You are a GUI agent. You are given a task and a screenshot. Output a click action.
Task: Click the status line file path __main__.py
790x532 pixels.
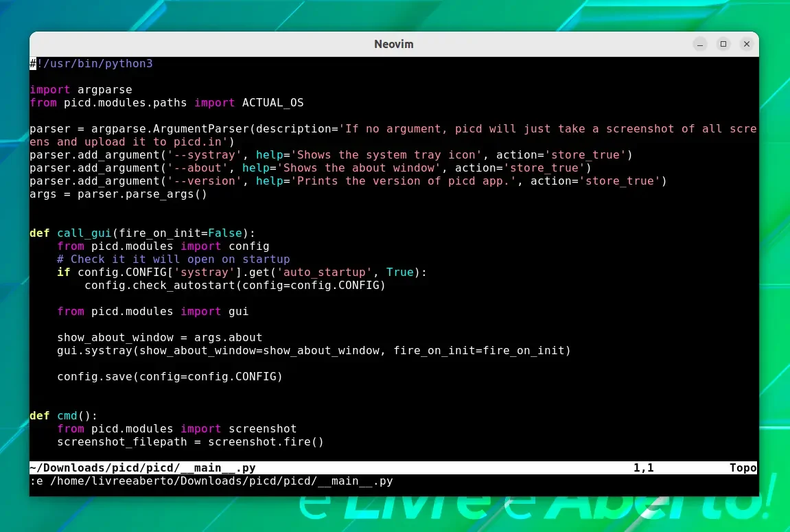coord(143,468)
